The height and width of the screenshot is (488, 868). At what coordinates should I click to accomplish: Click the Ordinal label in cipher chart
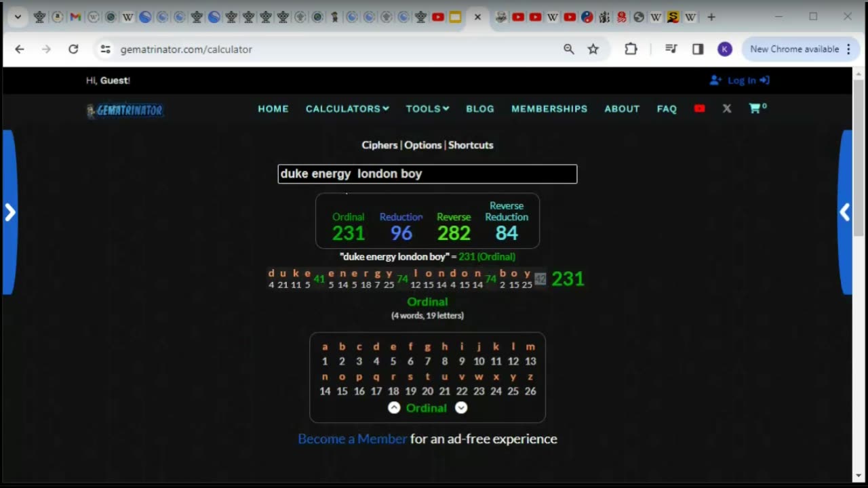[x=427, y=407]
